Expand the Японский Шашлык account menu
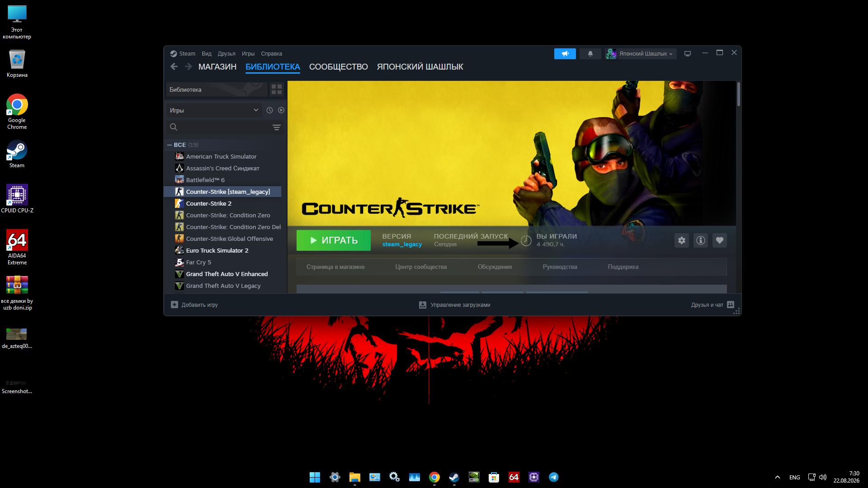 (x=641, y=54)
